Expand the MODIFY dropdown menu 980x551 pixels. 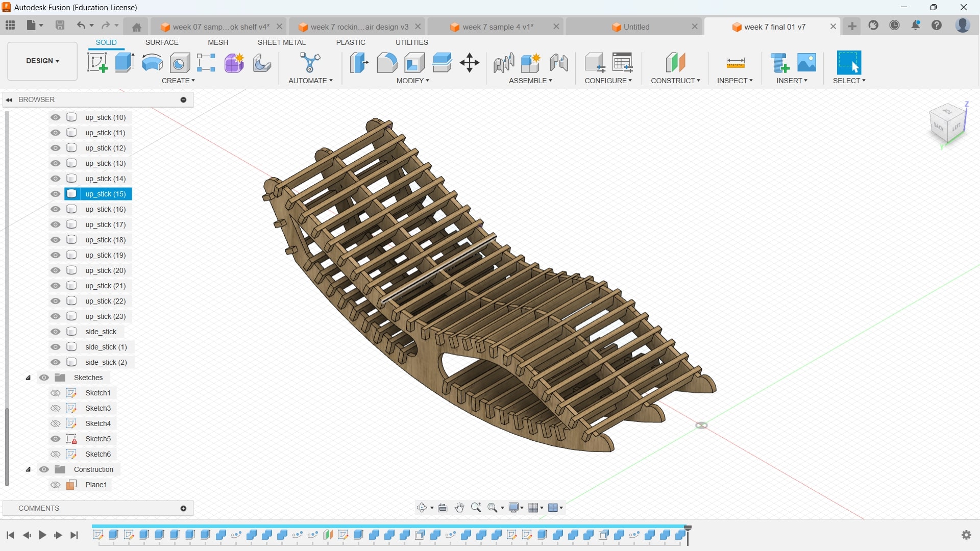click(x=412, y=81)
